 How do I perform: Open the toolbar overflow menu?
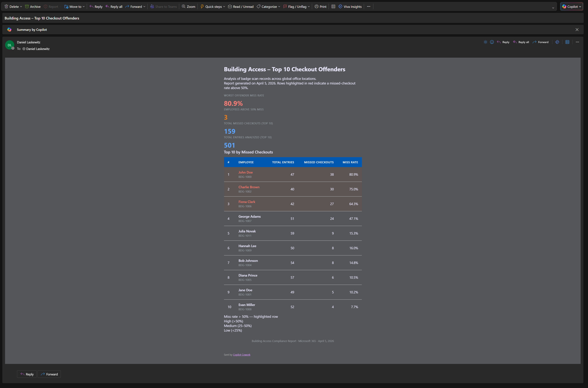369,7
